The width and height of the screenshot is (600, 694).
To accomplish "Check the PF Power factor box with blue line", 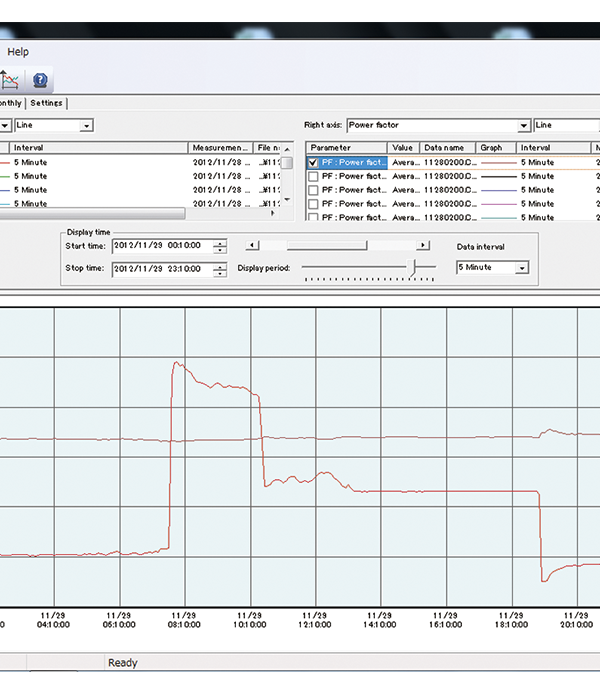I will [313, 190].
